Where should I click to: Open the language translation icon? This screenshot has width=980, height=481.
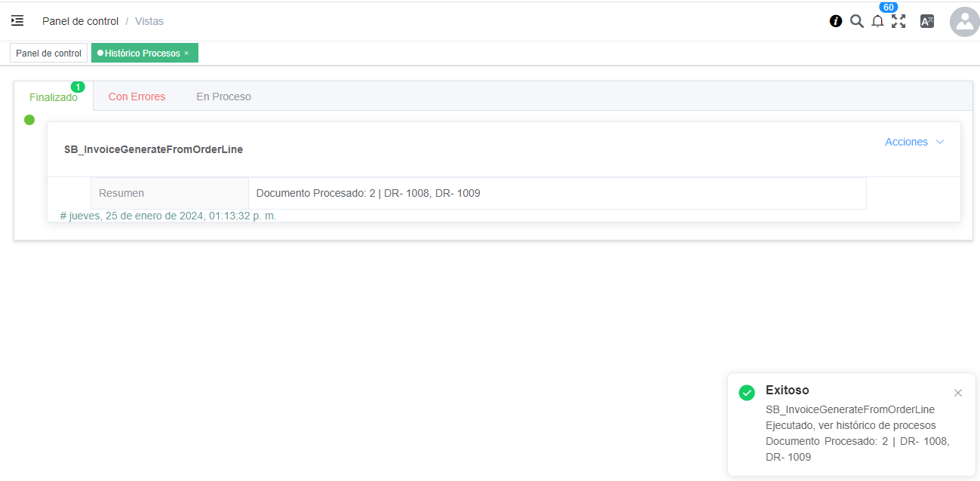[927, 21]
